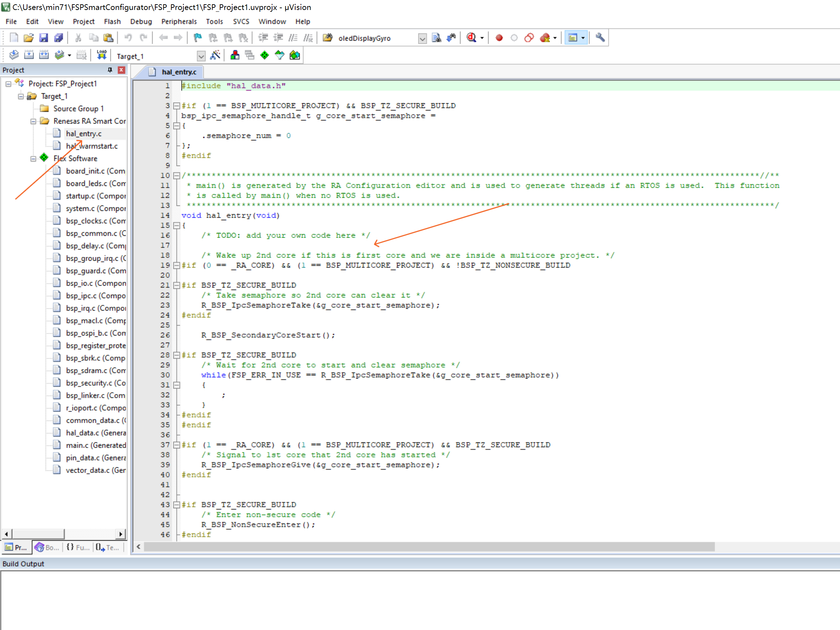Open Pack Installer icon

point(295,56)
